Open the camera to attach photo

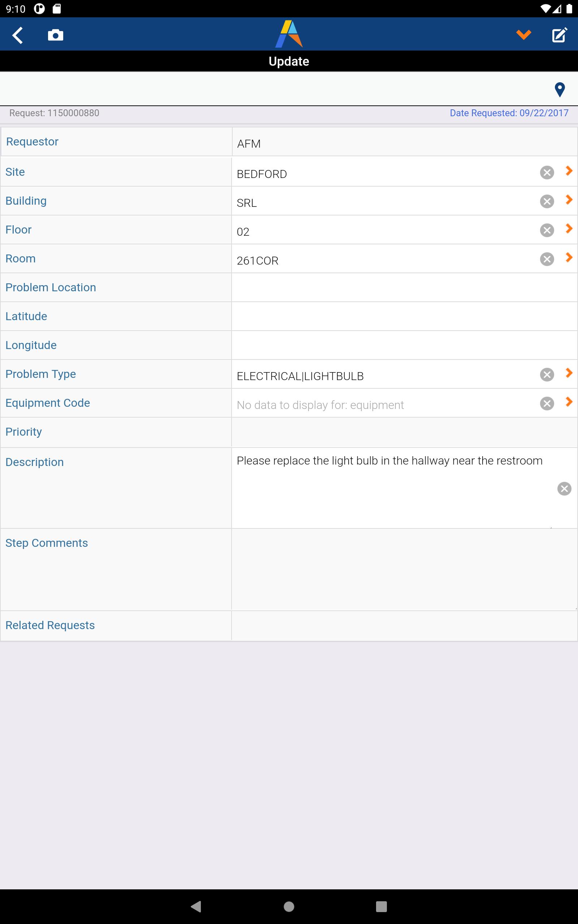[55, 35]
